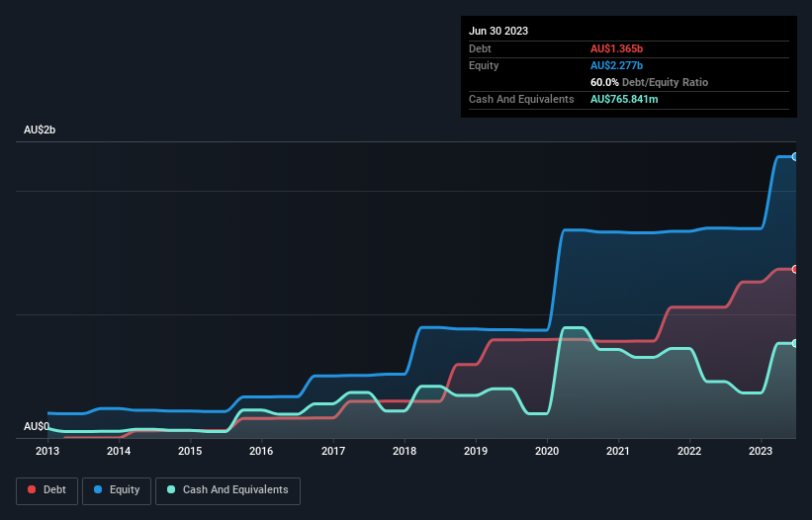Click the 2017 x-axis label

tap(333, 451)
